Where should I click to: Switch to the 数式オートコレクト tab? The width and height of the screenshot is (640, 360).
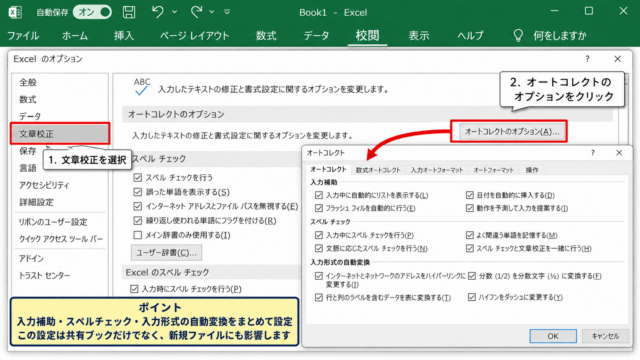(x=378, y=170)
